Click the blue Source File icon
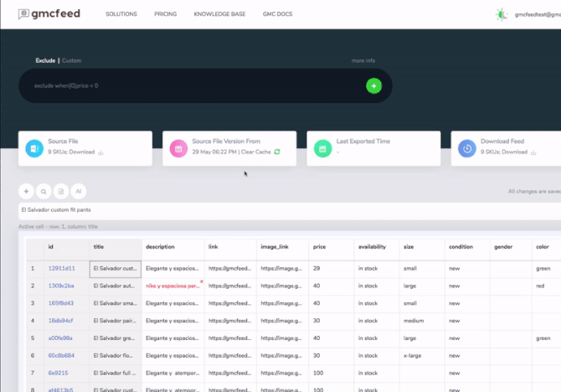 point(33,148)
